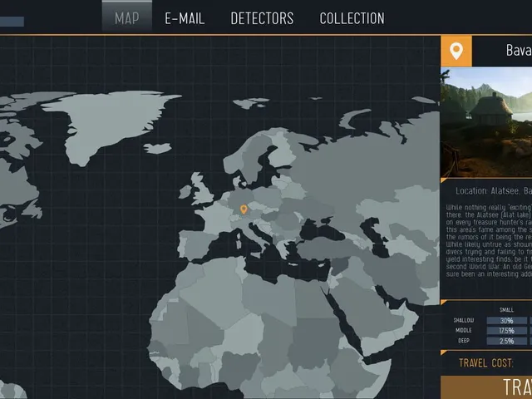Click the MIDDLE row label
Image resolution: width=532 pixels, height=399 pixels.
pyautogui.click(x=464, y=331)
